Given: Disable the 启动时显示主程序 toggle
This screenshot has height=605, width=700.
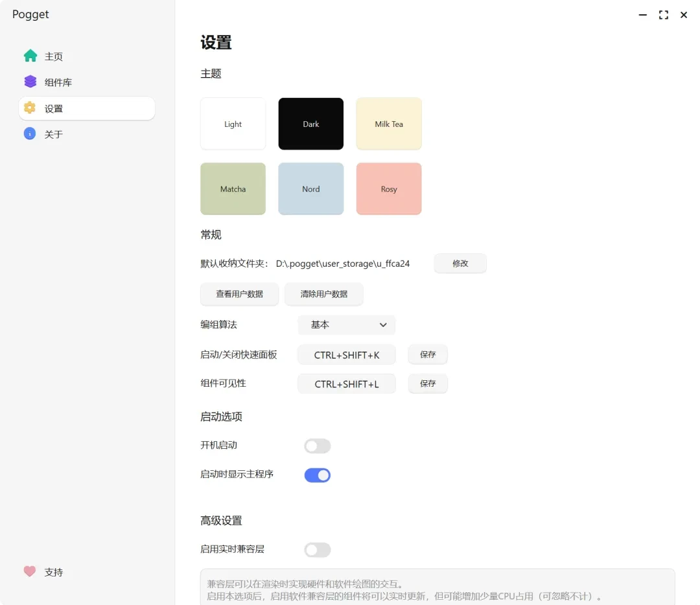Looking at the screenshot, I should [x=318, y=475].
